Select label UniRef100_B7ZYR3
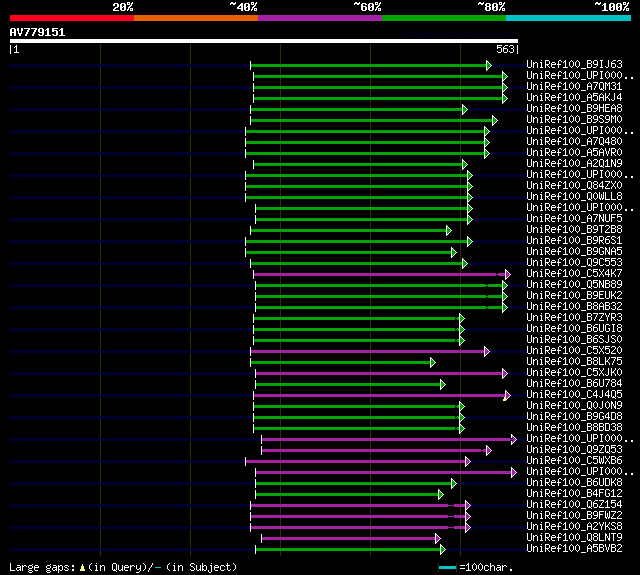Image resolution: width=640 pixels, height=575 pixels. point(574,318)
